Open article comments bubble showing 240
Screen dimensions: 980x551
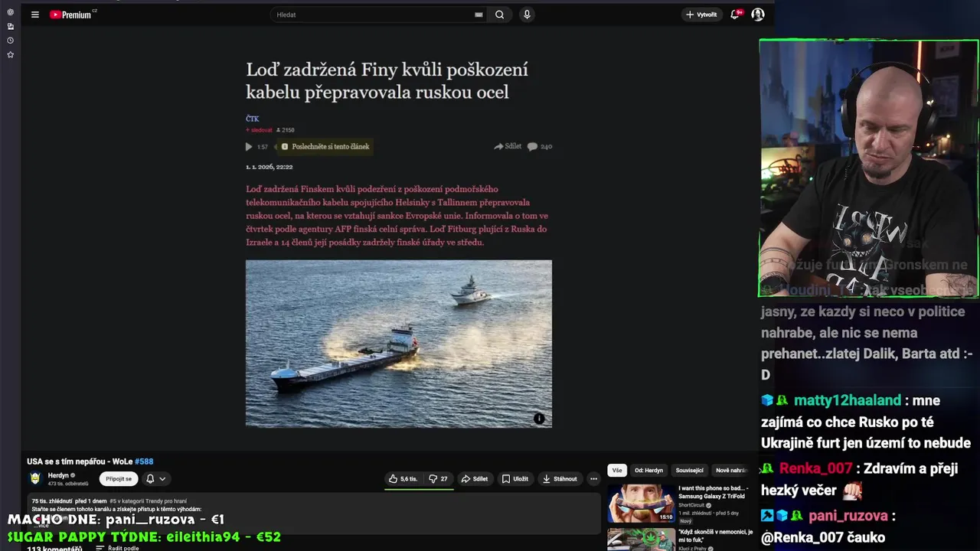coord(540,146)
